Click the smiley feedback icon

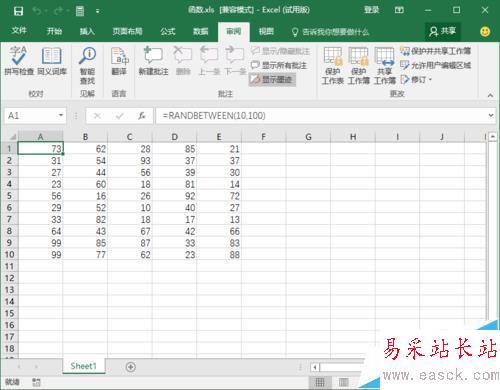pyautogui.click(x=485, y=32)
